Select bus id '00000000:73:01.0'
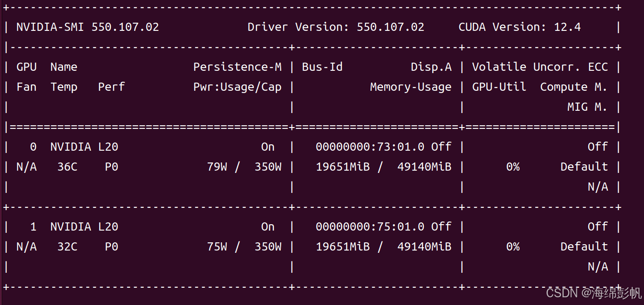This screenshot has height=305, width=644. [370, 147]
